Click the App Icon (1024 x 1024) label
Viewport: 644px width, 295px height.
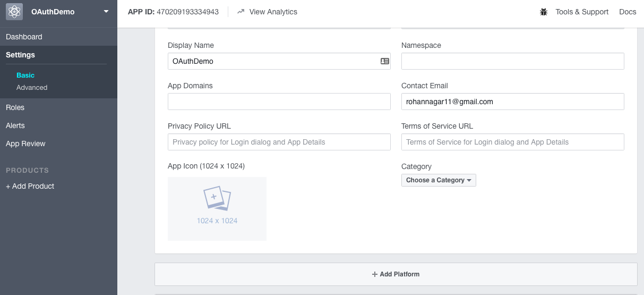206,166
